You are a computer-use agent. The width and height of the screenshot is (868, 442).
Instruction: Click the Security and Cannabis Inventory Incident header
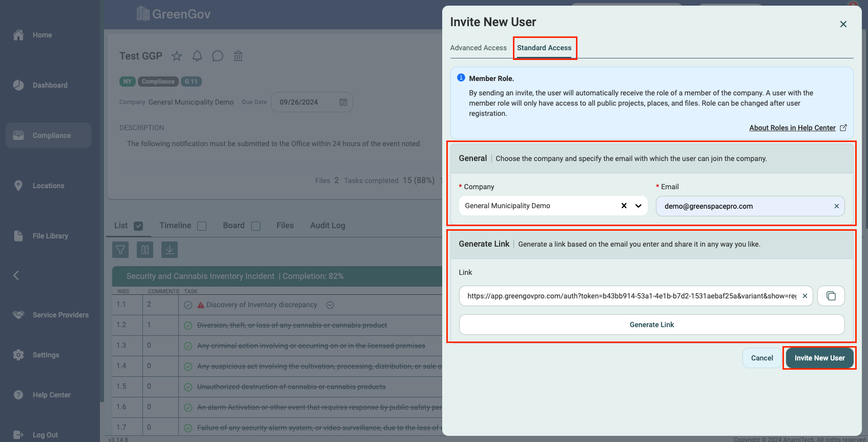277,276
